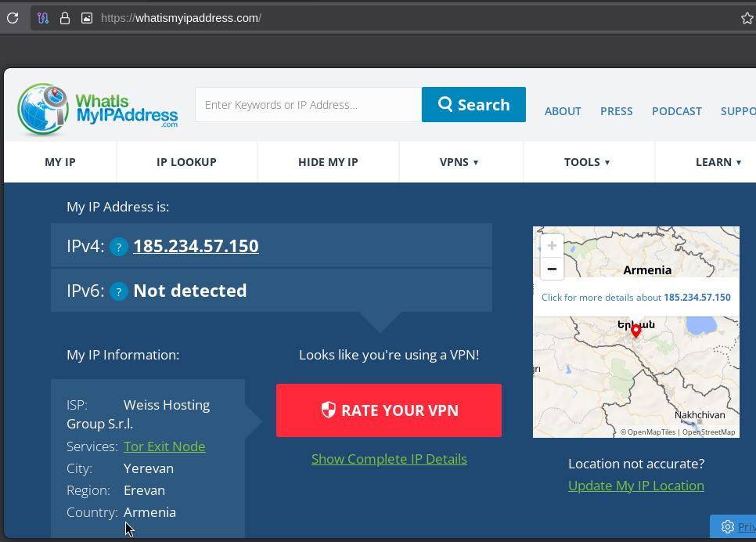Viewport: 756px width, 542px height.
Task: Expand the TOOLS dropdown menu
Action: coord(587,162)
